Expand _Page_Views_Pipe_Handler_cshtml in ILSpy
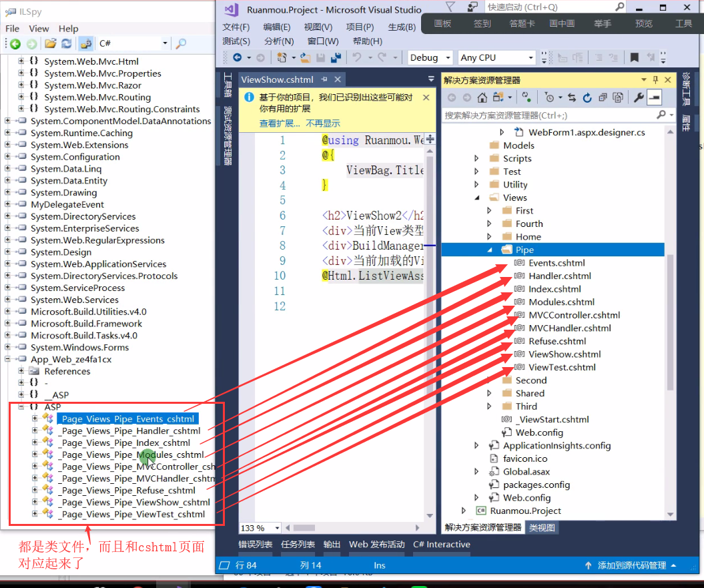The image size is (704, 588). coord(35,430)
